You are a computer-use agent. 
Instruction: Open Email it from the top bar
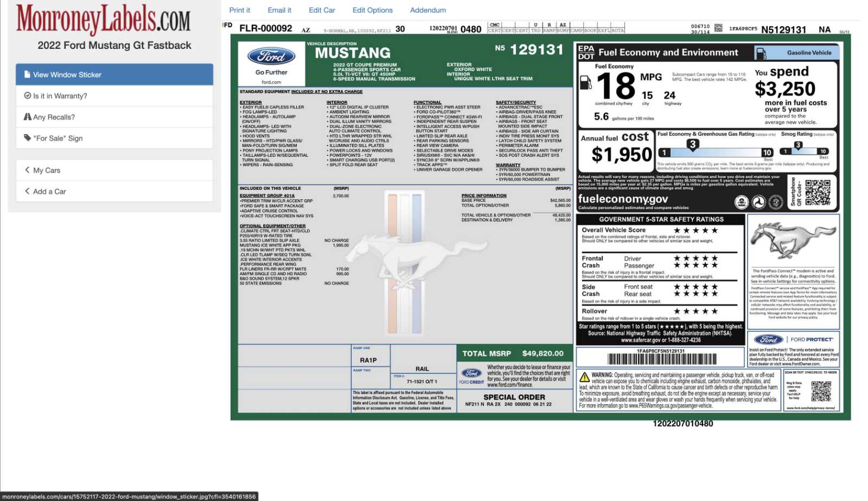[279, 10]
